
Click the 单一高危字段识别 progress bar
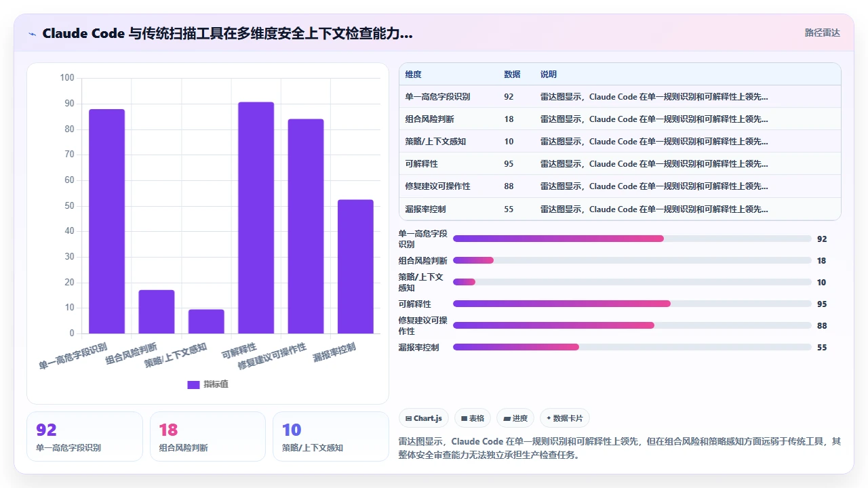click(x=632, y=239)
